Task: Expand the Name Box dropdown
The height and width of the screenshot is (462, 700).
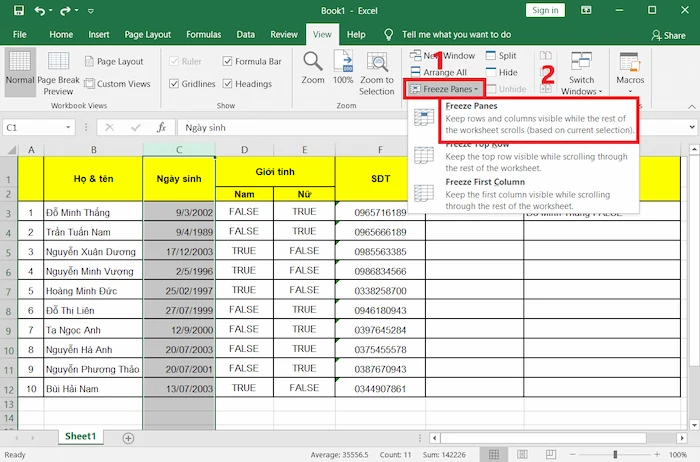Action: (68, 128)
